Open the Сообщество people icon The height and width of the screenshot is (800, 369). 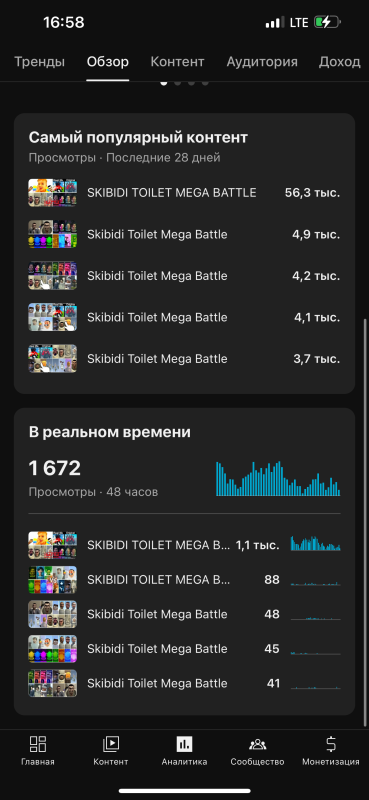(x=257, y=744)
